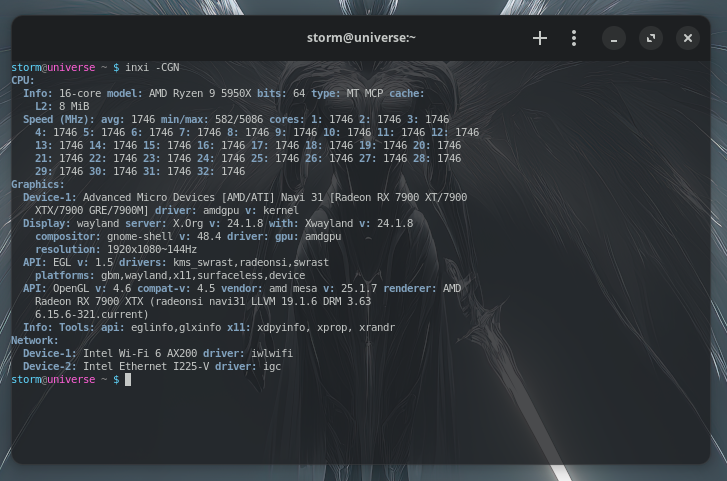Click the Network: section heading
The image size is (727, 481).
[35, 341]
